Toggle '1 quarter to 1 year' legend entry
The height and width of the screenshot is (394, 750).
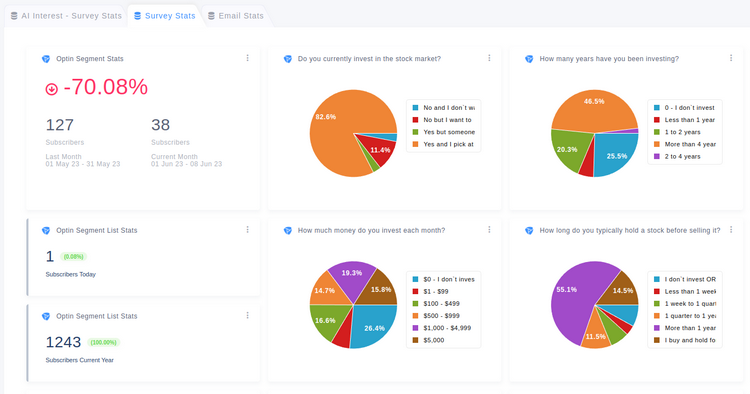(x=685, y=316)
